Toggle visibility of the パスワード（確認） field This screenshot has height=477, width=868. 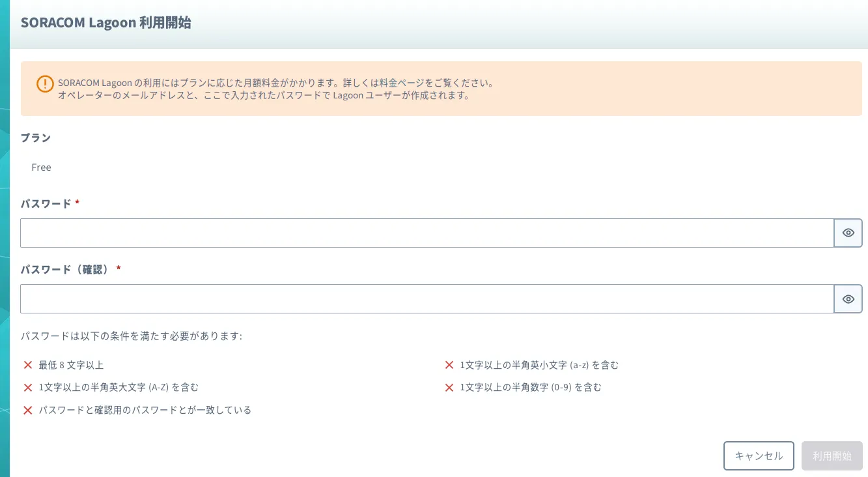point(848,299)
